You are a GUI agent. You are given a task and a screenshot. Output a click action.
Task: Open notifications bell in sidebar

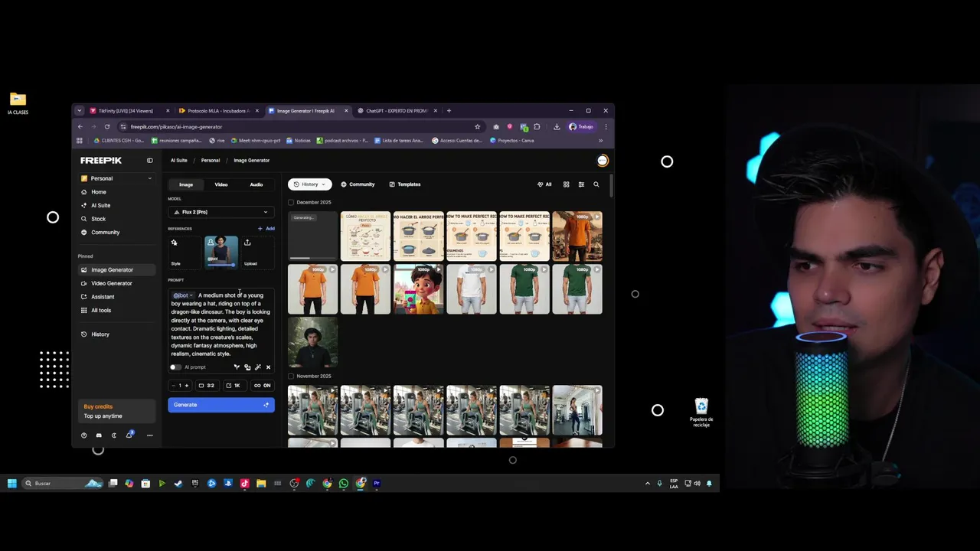pyautogui.click(x=129, y=435)
